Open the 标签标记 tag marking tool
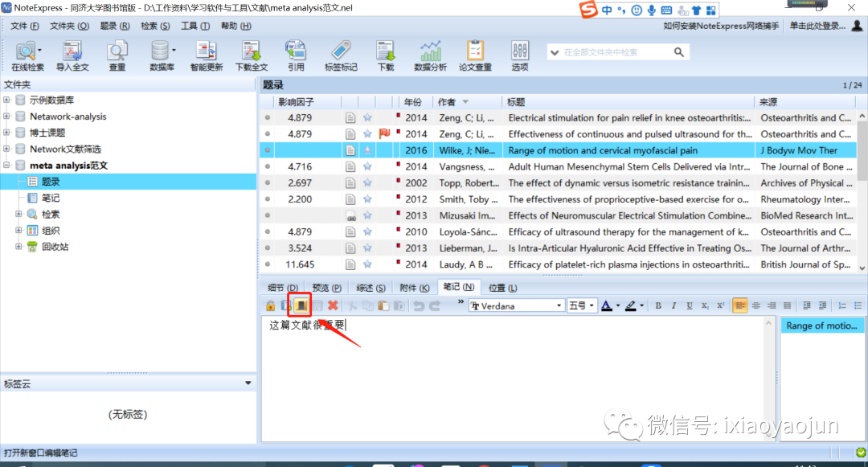 pos(341,56)
